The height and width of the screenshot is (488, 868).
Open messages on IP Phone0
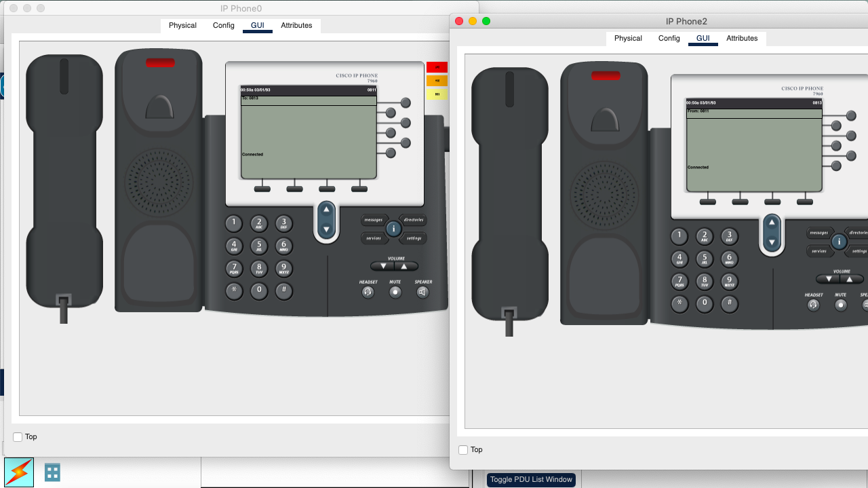pos(374,220)
